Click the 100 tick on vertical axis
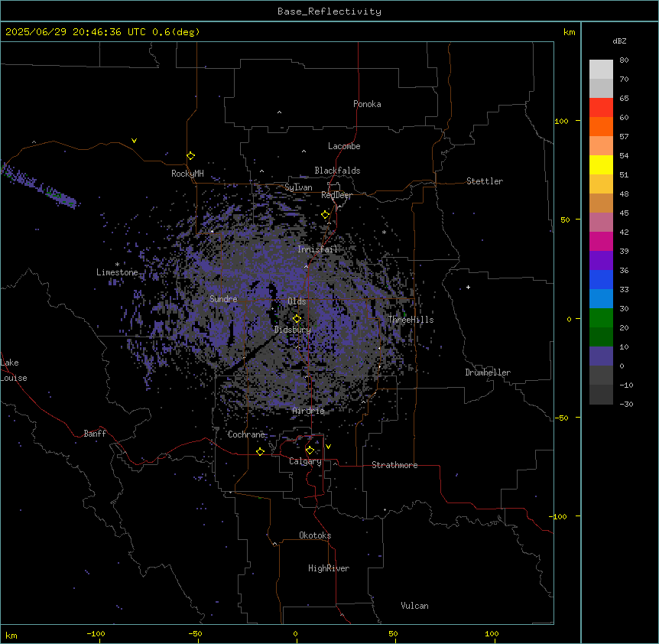This screenshot has height=644, width=659. [561, 121]
